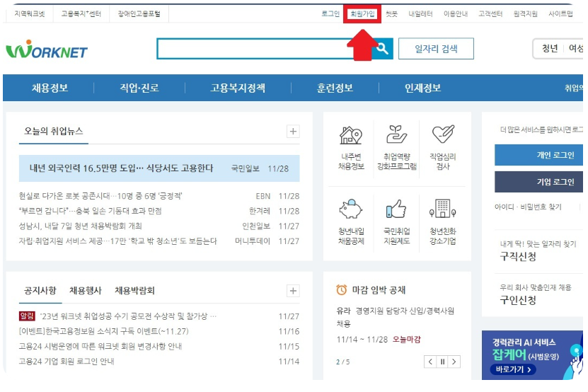
Task: Open the 챗봇 link
Action: pyautogui.click(x=391, y=14)
